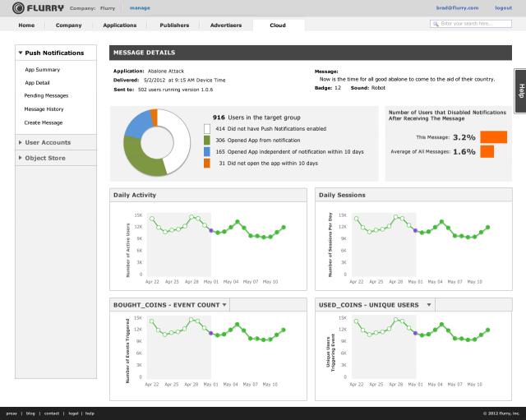
Task: Click the orange This Message bar
Action: (x=493, y=137)
